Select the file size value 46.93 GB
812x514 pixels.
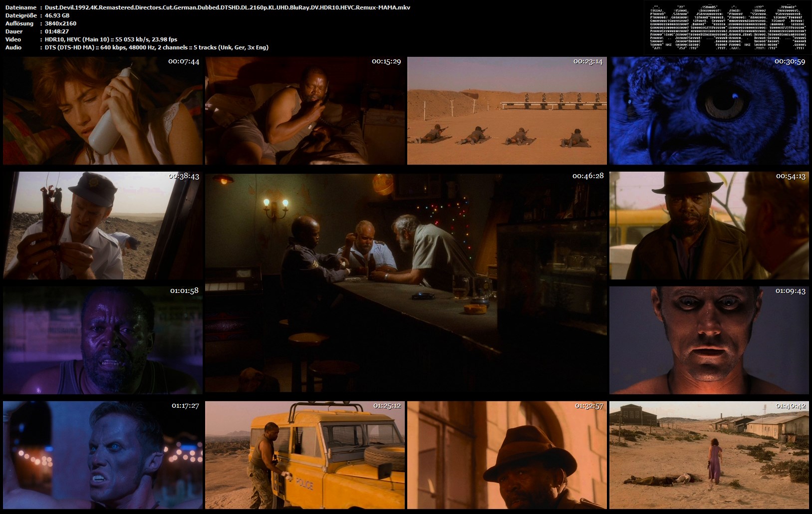click(x=57, y=15)
